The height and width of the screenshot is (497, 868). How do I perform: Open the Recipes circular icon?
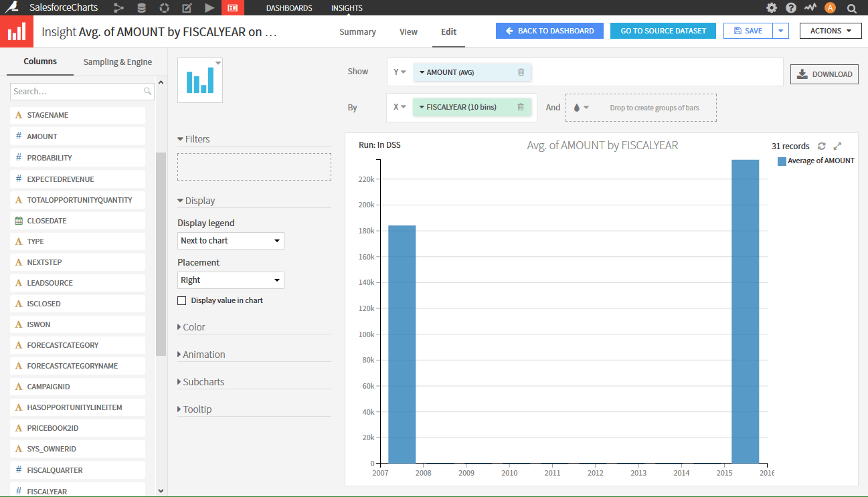point(163,8)
